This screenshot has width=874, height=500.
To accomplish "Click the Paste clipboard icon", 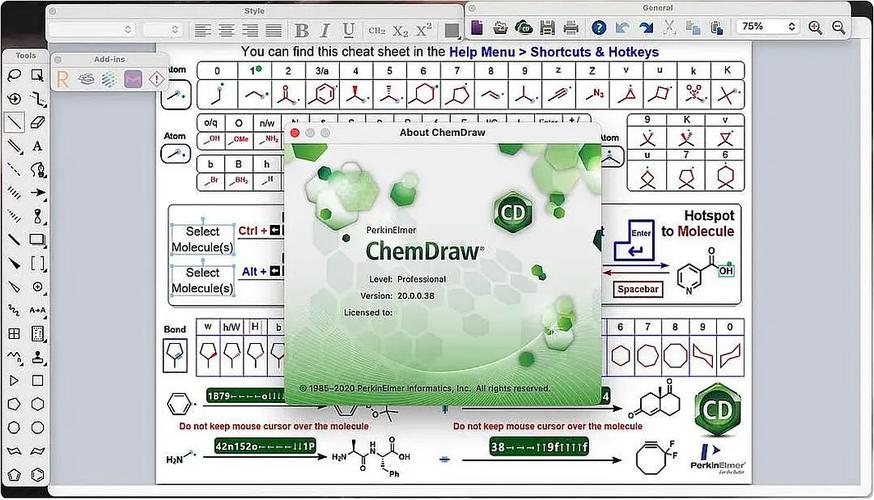I will click(x=717, y=27).
